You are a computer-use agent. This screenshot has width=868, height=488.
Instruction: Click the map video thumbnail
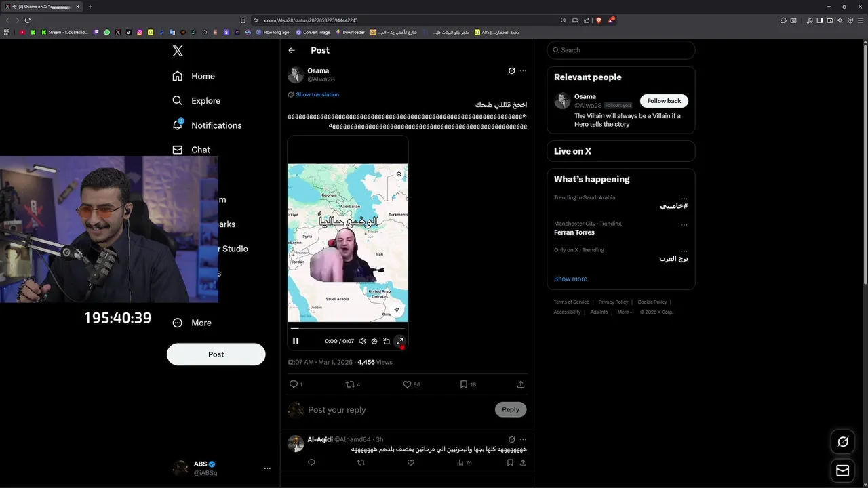click(x=348, y=243)
